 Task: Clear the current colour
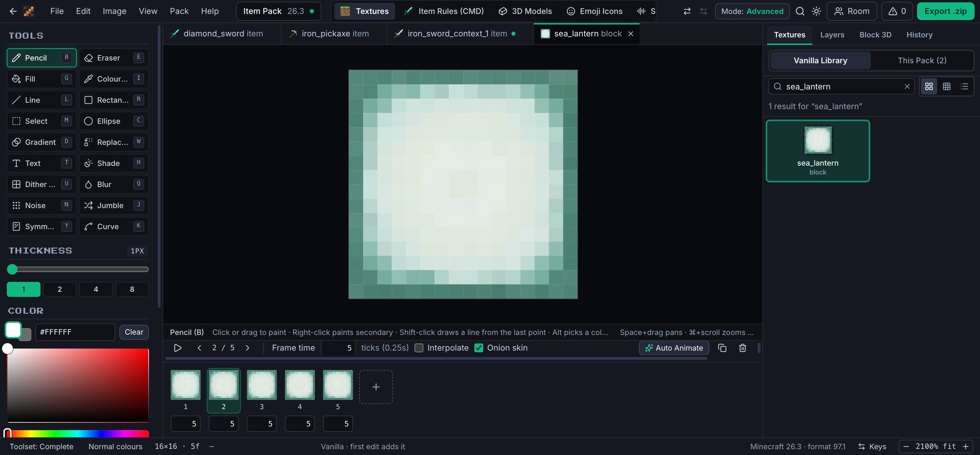(x=134, y=332)
